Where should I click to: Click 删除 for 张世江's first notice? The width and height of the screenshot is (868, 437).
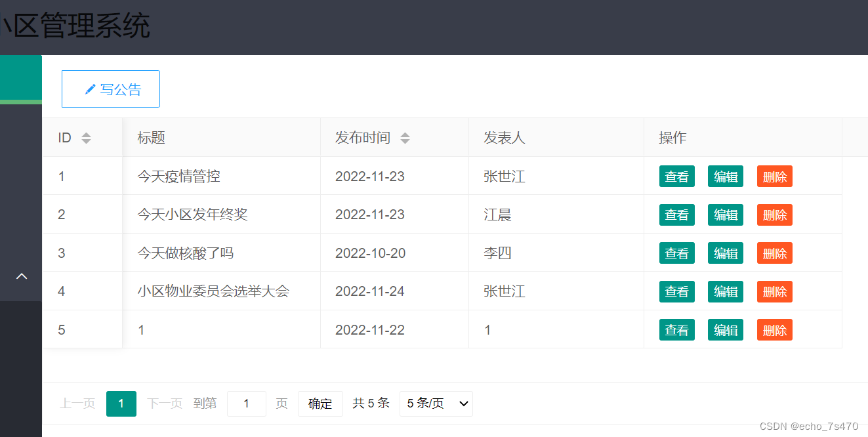click(x=774, y=176)
